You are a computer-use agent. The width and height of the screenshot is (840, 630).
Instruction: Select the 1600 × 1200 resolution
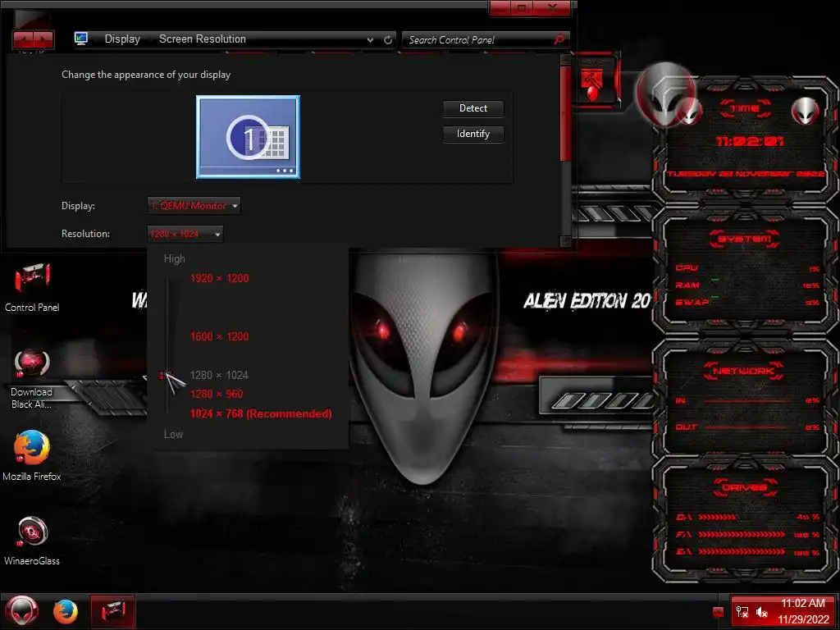point(220,337)
